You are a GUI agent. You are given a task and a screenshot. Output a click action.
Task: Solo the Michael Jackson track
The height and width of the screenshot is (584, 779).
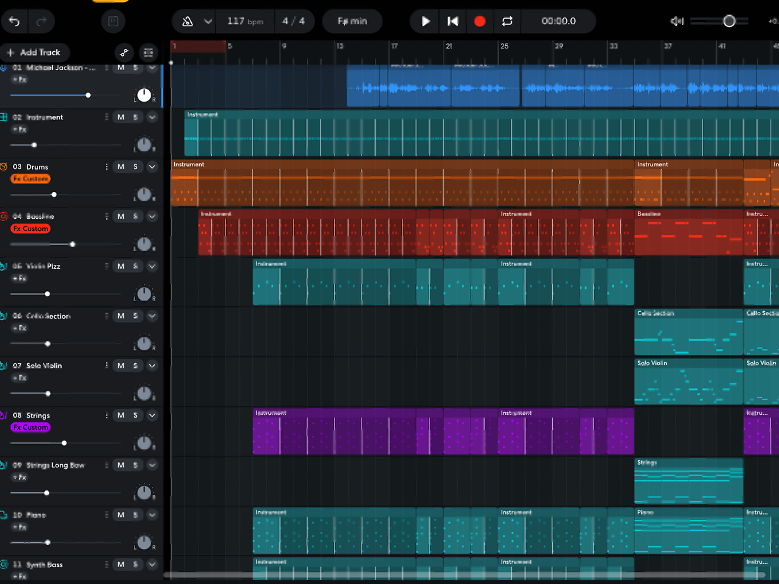(135, 68)
